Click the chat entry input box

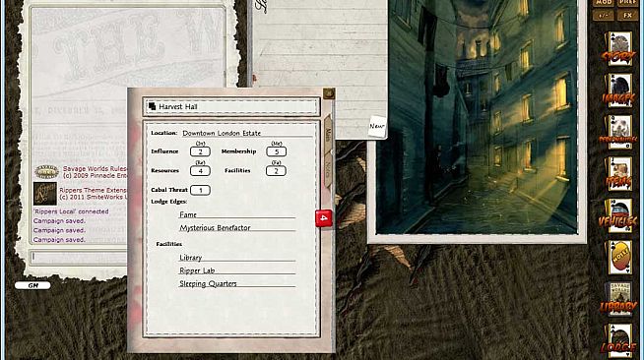(79, 257)
